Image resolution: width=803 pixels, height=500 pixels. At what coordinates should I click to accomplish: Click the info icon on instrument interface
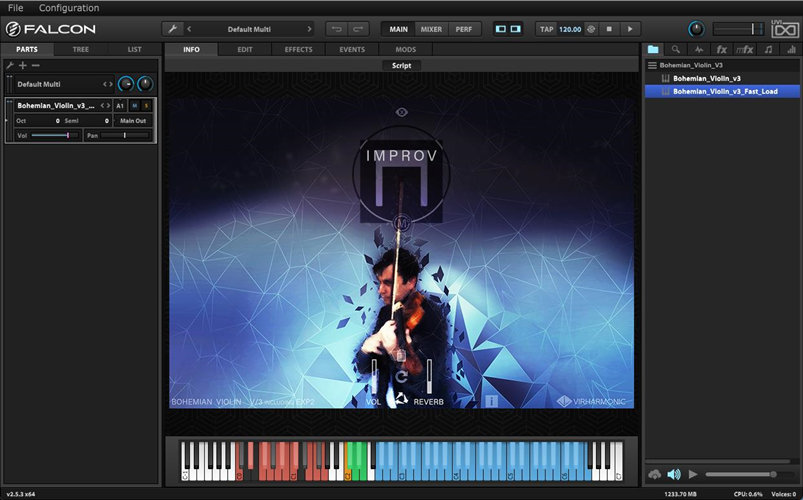(x=491, y=401)
